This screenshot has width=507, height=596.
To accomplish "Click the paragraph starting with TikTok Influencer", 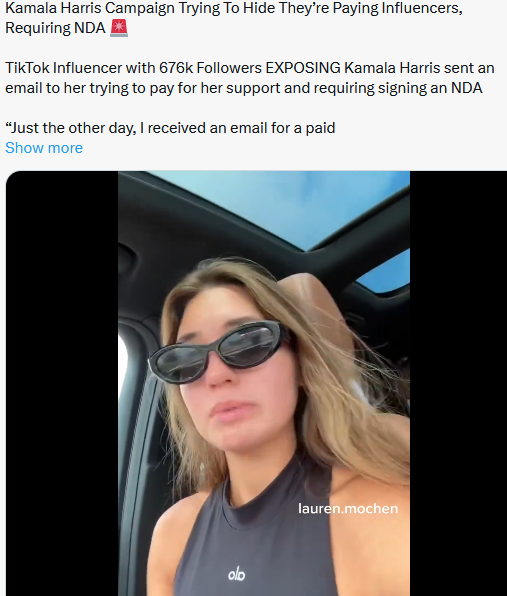I will 250,78.
